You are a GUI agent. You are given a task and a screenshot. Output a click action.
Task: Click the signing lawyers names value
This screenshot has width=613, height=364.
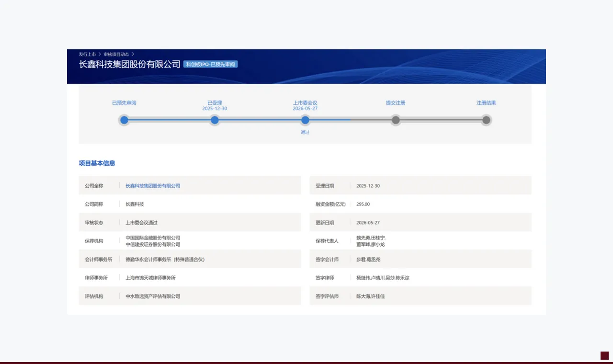[383, 278]
